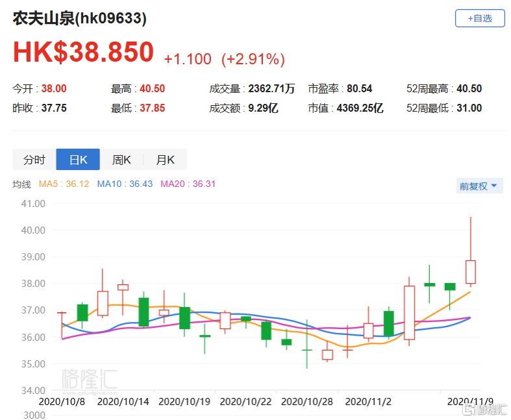Add stock via the +自选 button

[480, 18]
